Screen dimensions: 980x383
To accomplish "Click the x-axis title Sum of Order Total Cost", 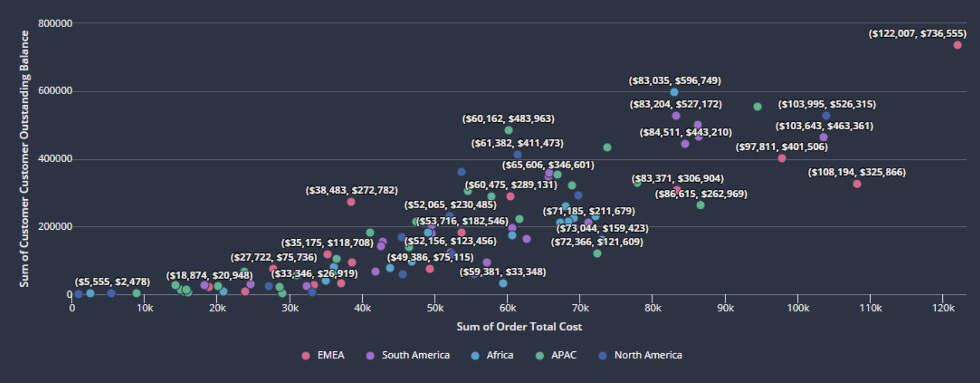I will [519, 327].
